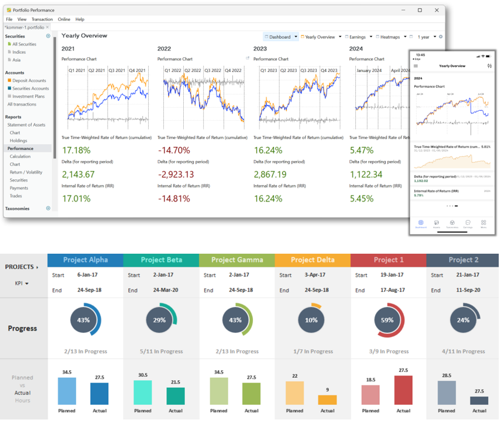
Task: Open Return / Volatility report
Action: [x=26, y=172]
